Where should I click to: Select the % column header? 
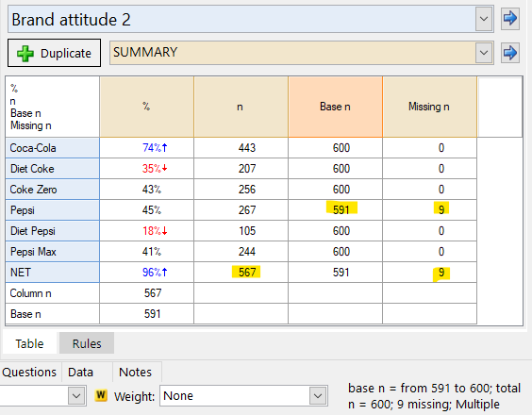coord(146,107)
